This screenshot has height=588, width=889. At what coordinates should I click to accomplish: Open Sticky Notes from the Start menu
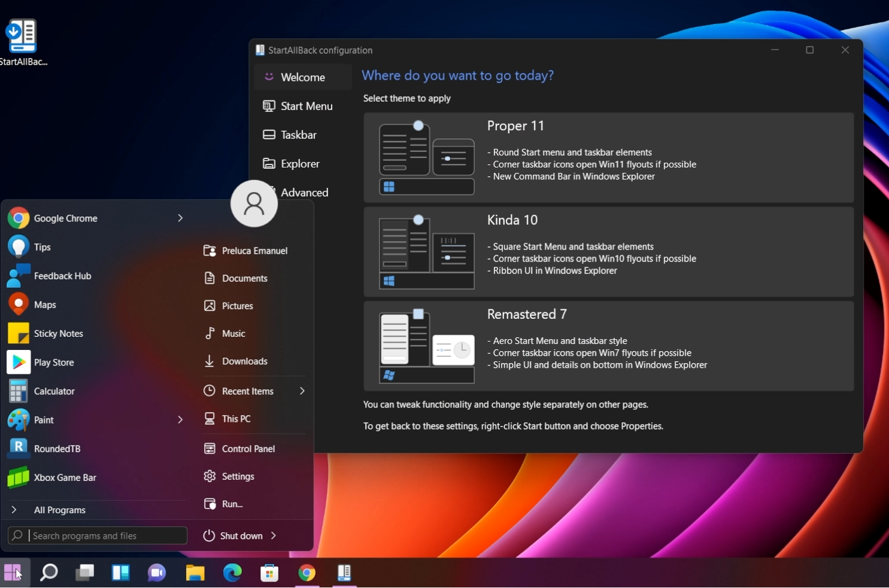[59, 333]
